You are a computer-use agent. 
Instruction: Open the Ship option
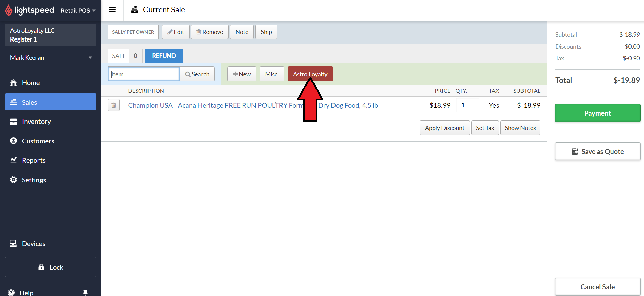point(266,32)
